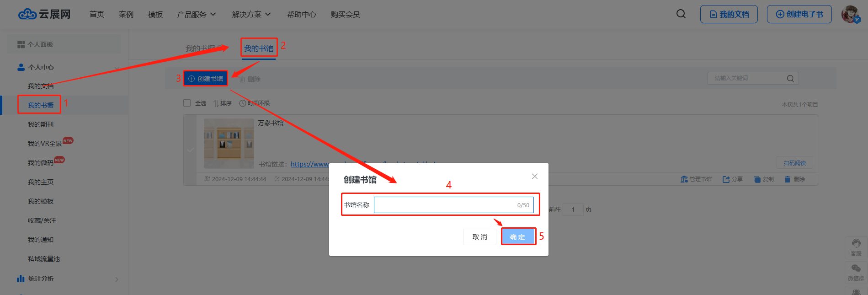Viewport: 868px width, 295px height.
Task: Click the 微信群 WeChat group icon
Action: tap(856, 268)
